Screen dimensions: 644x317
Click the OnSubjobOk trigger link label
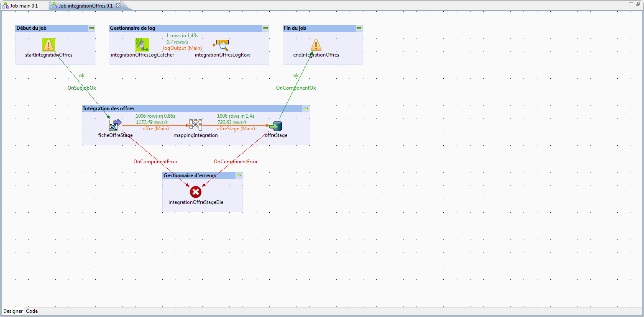pyautogui.click(x=82, y=88)
